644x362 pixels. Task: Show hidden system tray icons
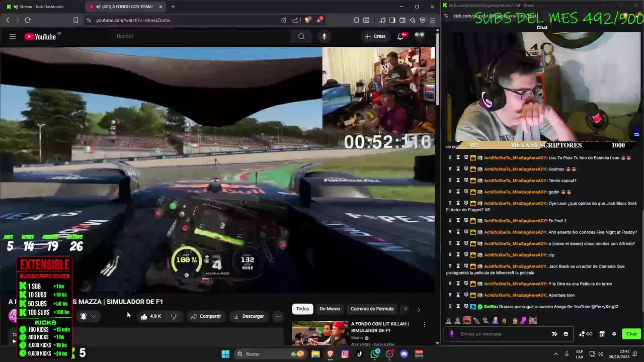click(x=556, y=354)
